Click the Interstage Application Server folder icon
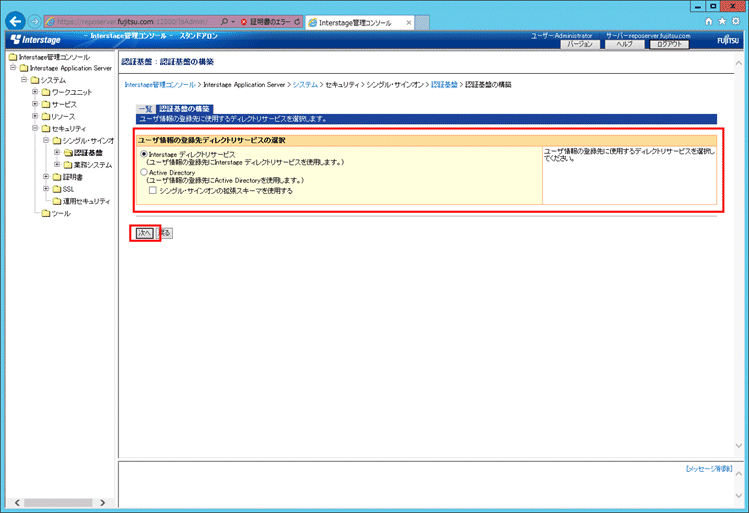 [24, 68]
